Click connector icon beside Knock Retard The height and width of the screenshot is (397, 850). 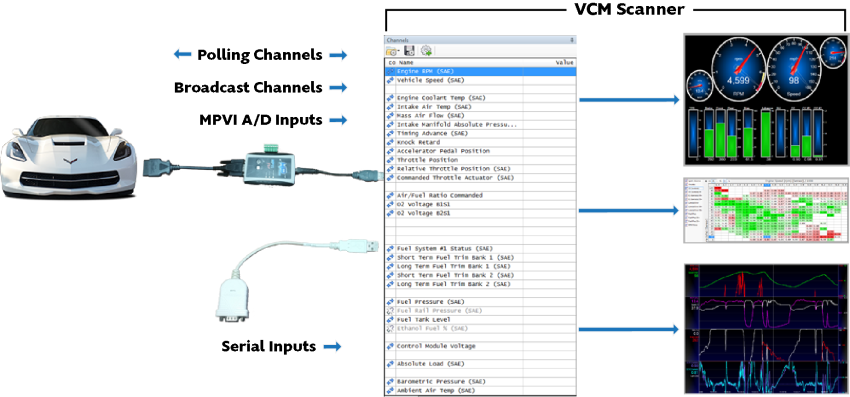click(x=390, y=142)
